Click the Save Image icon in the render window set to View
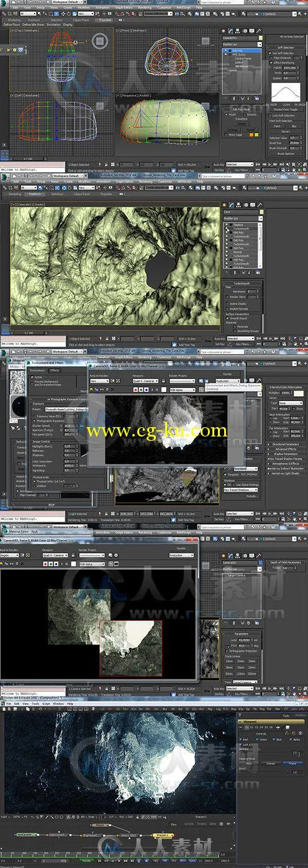Image resolution: width=308 pixels, height=868 pixels. coord(91,389)
